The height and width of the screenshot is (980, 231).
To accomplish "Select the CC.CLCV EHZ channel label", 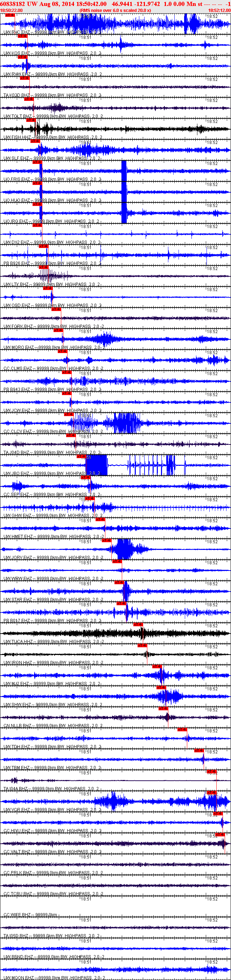I will click(18, 432).
